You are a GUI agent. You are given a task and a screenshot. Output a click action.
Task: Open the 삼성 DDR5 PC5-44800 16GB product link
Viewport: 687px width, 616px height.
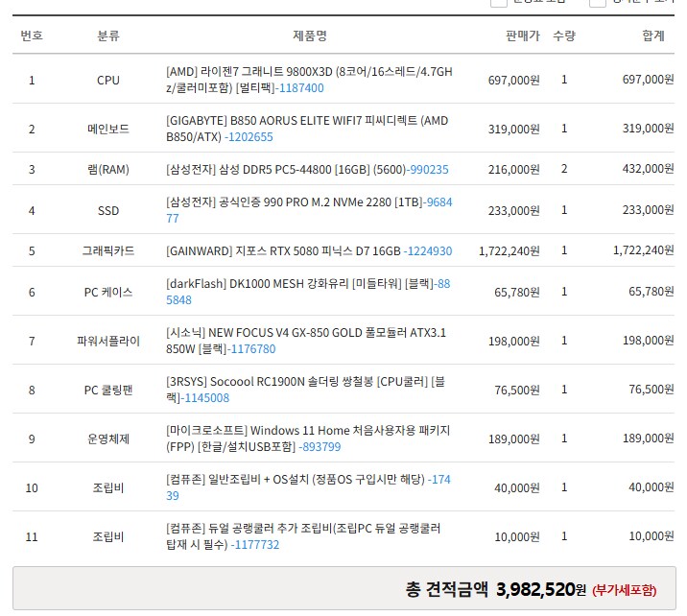[x=307, y=170]
